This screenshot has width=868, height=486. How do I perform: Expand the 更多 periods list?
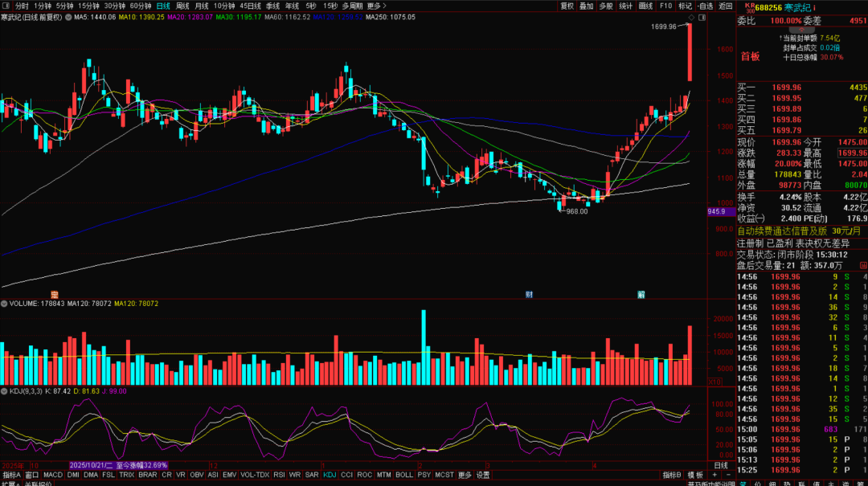(375, 6)
